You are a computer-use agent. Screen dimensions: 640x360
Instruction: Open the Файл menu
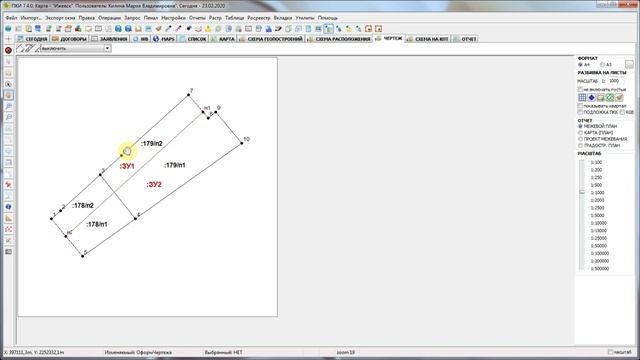pos(11,18)
